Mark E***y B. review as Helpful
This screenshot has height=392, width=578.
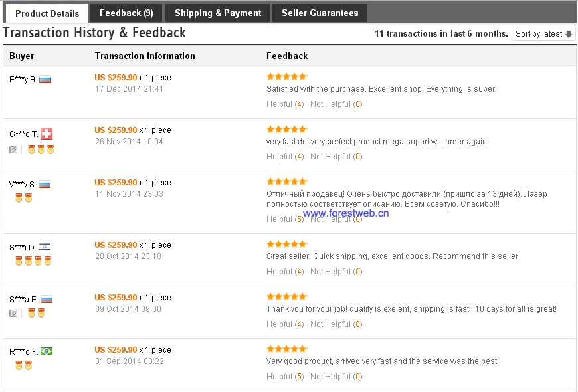point(285,104)
